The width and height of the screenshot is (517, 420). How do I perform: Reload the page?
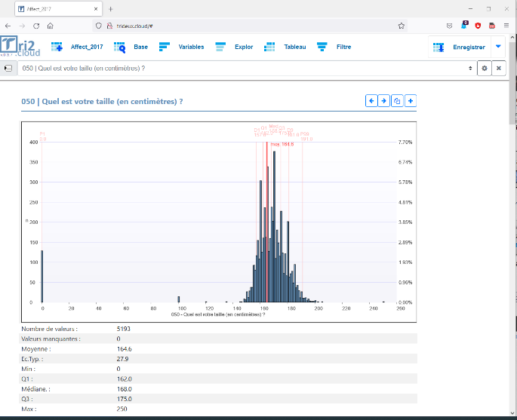tap(36, 26)
